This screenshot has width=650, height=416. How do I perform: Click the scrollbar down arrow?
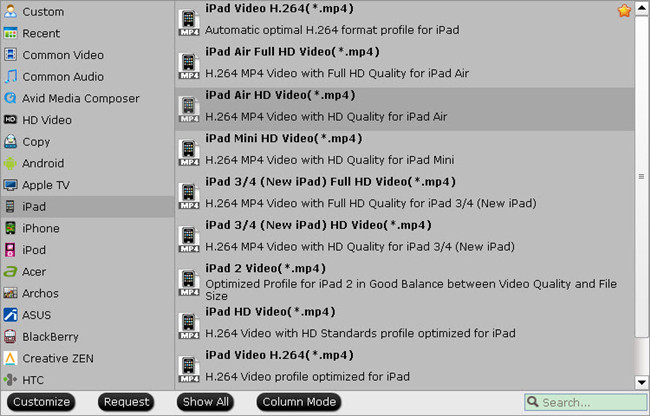pos(641,382)
